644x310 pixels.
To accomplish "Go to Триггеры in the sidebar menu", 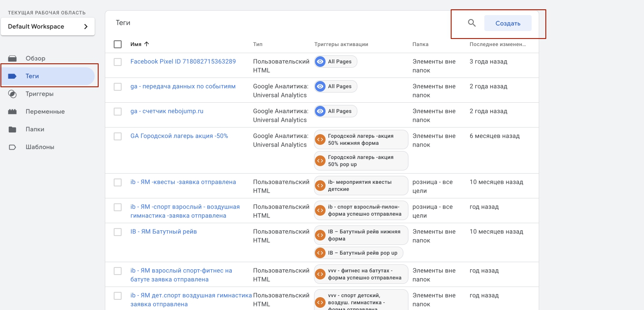I will click(x=39, y=94).
